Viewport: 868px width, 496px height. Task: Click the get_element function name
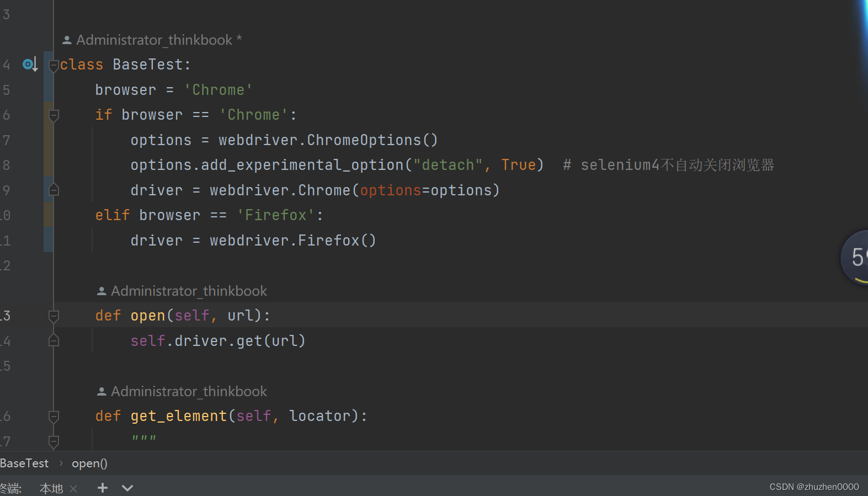click(x=179, y=416)
